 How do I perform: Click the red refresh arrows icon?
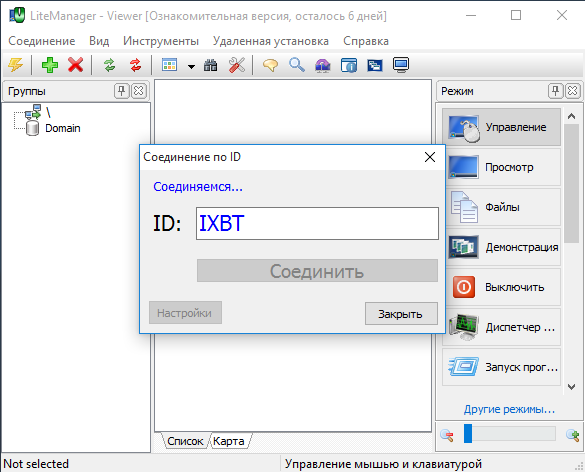click(x=135, y=65)
